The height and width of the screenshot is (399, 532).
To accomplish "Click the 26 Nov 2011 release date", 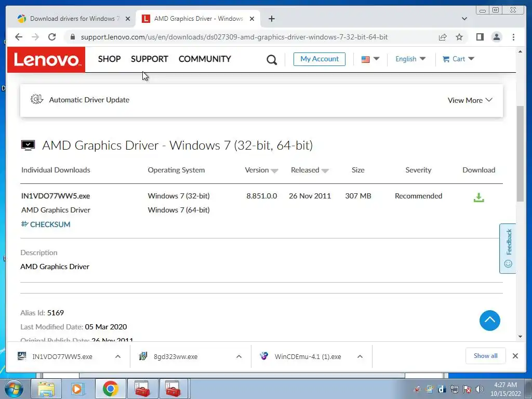I will click(310, 196).
